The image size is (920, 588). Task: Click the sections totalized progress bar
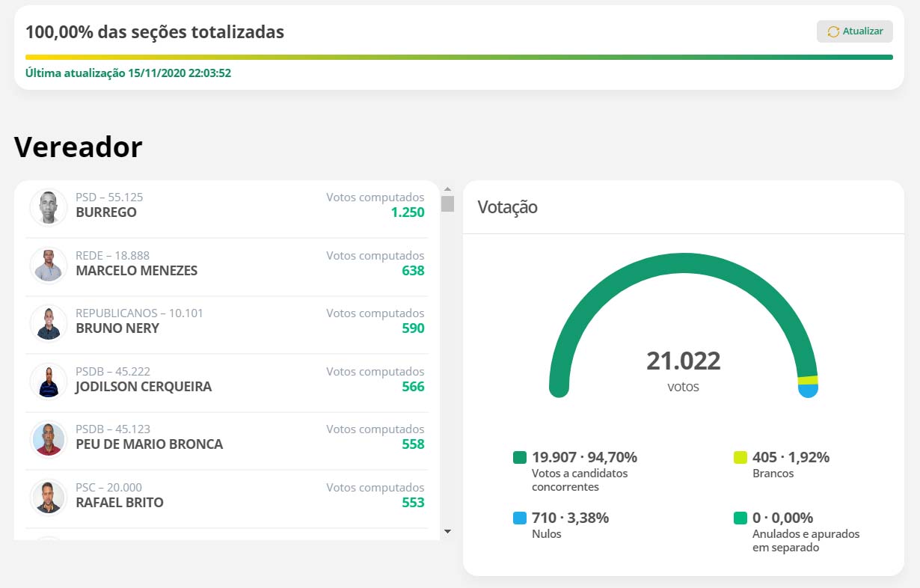pos(459,57)
